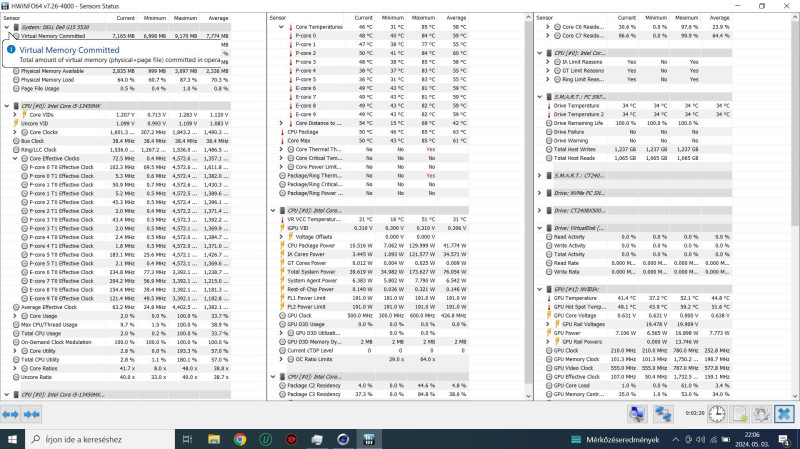Expand the Core Usage row
The height and width of the screenshot is (449, 800).
point(15,316)
